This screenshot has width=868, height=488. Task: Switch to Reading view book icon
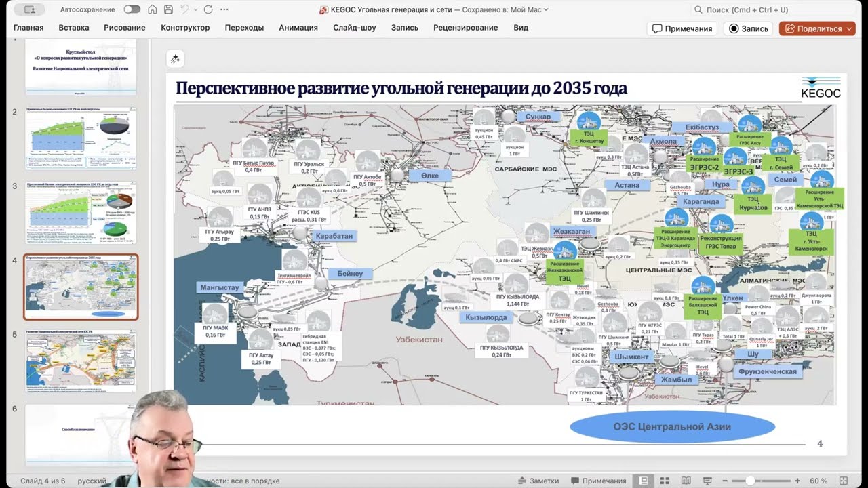coord(686,481)
